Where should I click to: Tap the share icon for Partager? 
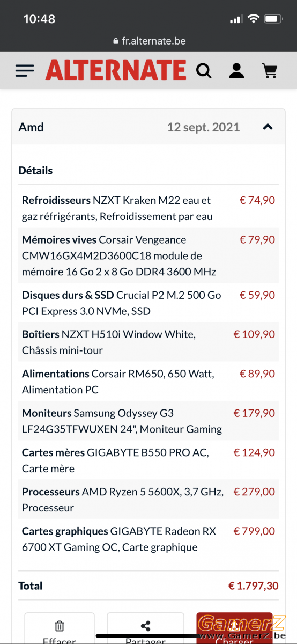click(145, 626)
